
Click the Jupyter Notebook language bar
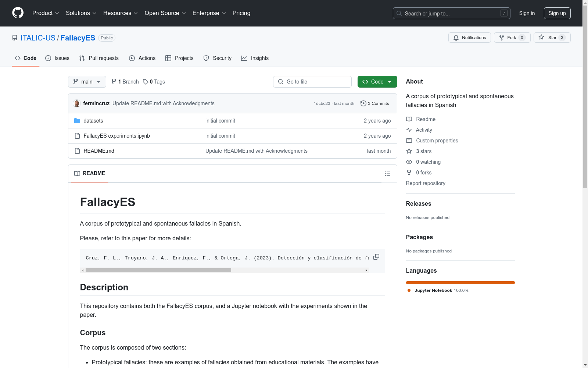point(460,283)
